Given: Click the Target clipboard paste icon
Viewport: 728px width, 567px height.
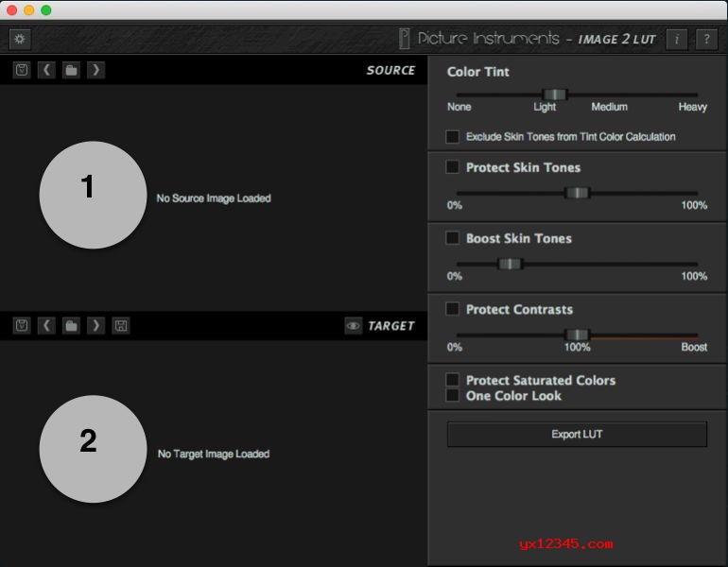Looking at the screenshot, I should (22, 325).
